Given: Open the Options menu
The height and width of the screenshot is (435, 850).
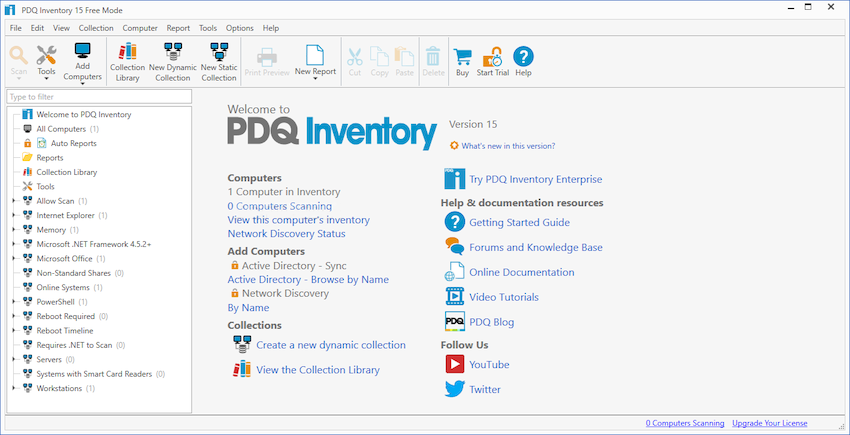Looking at the screenshot, I should tap(239, 28).
